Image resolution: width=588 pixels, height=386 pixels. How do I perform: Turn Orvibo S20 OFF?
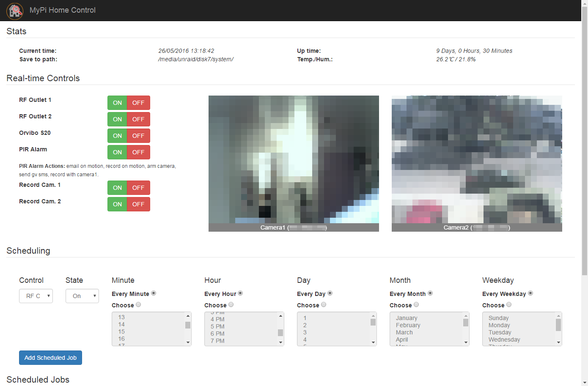pos(138,136)
